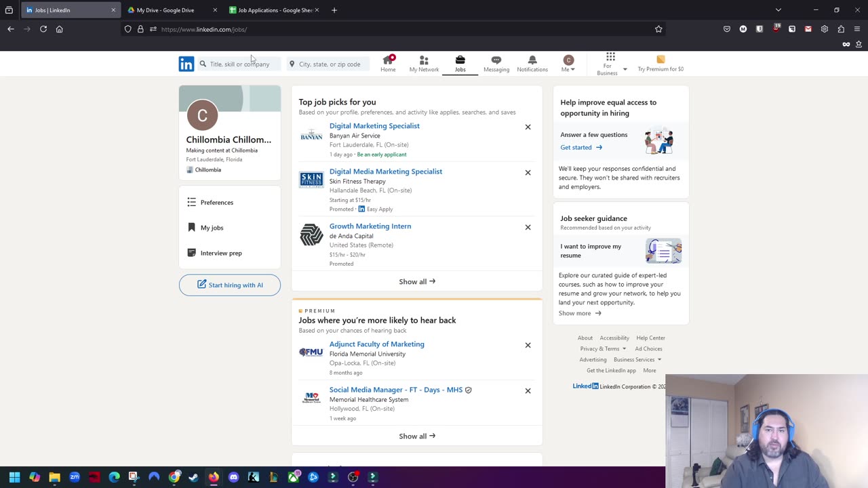Viewport: 868px width, 488px height.
Task: Open the Notifications bell icon
Action: (532, 64)
